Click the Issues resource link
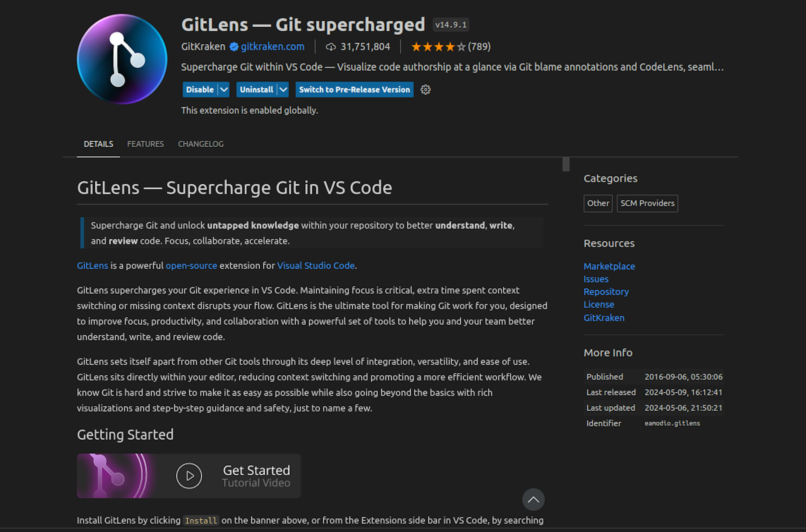Viewport: 806px width, 532px height. pyautogui.click(x=595, y=278)
